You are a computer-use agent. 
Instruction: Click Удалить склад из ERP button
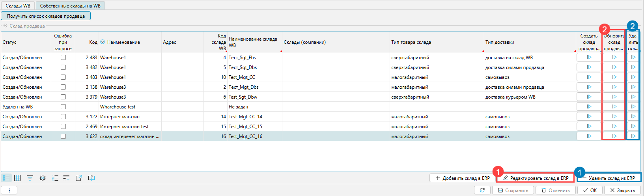click(x=609, y=178)
